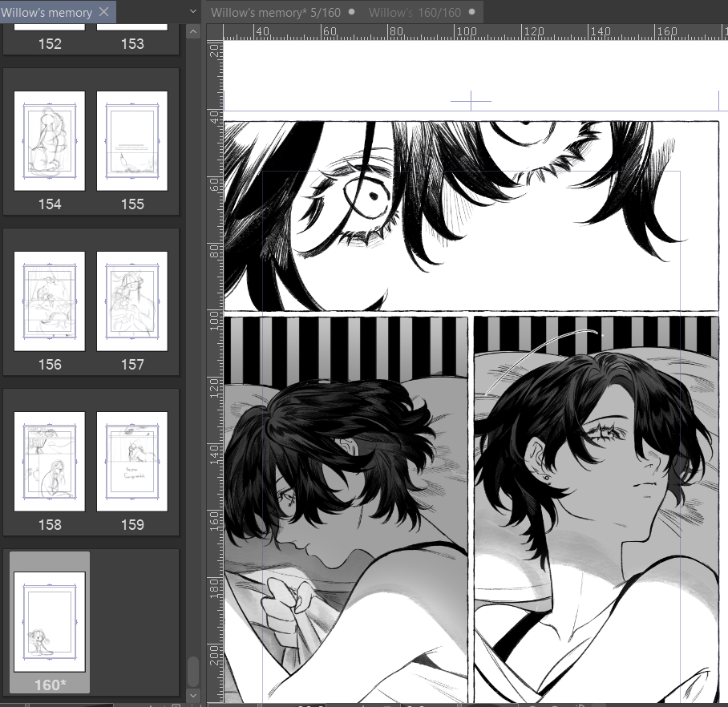Open the page manager tab list chevron
Screen dimensions: 728x707
click(192, 12)
